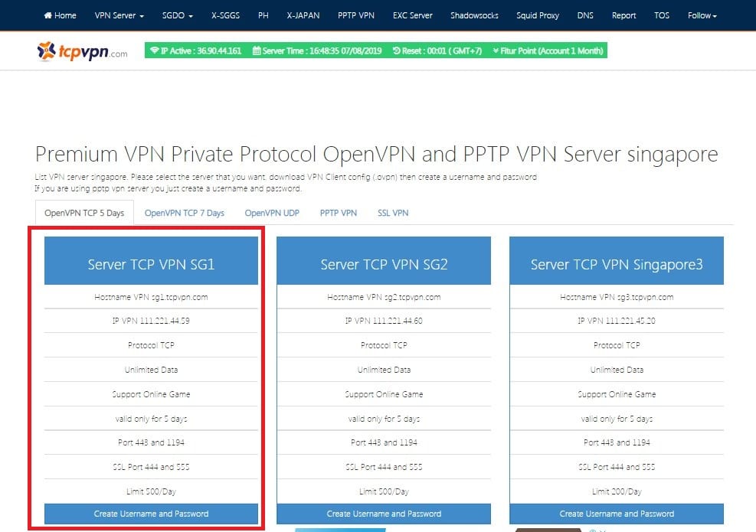Switch to the OpenVPN TCP 7 Days tab

(x=184, y=213)
